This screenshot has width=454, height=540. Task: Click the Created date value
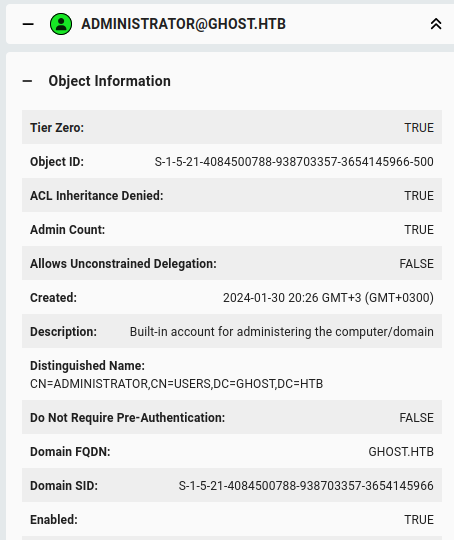pos(328,298)
